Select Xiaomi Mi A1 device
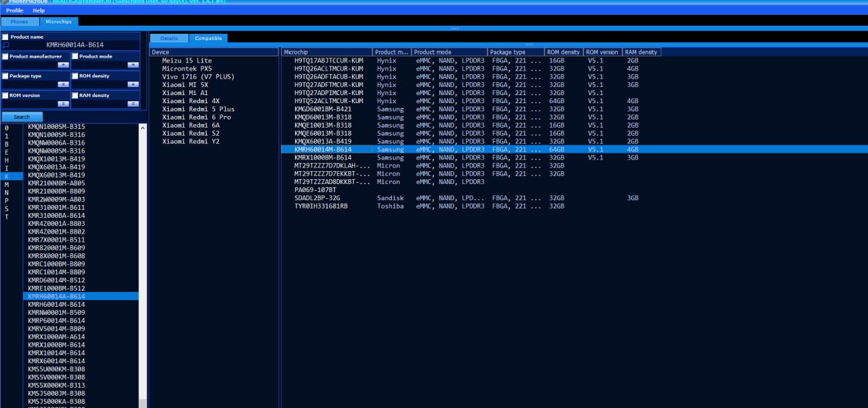The height and width of the screenshot is (408, 868). pos(185,93)
